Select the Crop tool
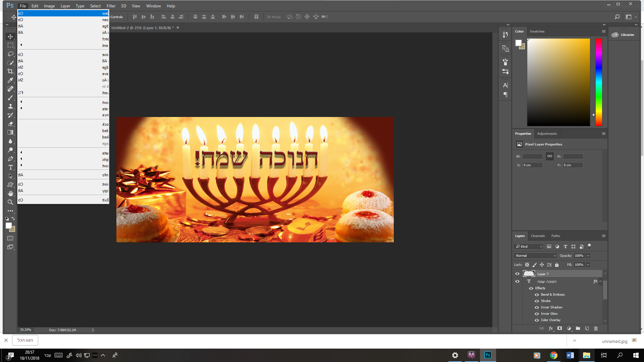 (10, 71)
